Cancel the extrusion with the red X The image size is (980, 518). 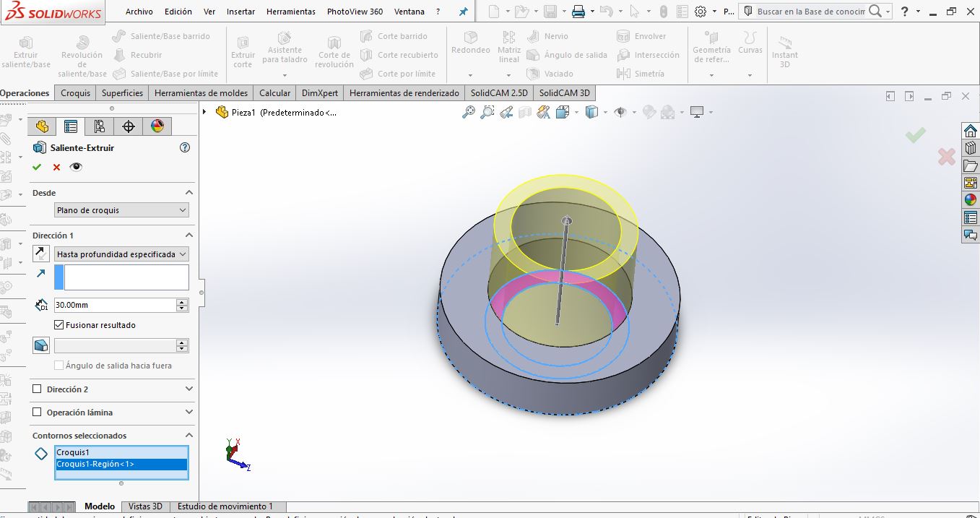(x=56, y=167)
